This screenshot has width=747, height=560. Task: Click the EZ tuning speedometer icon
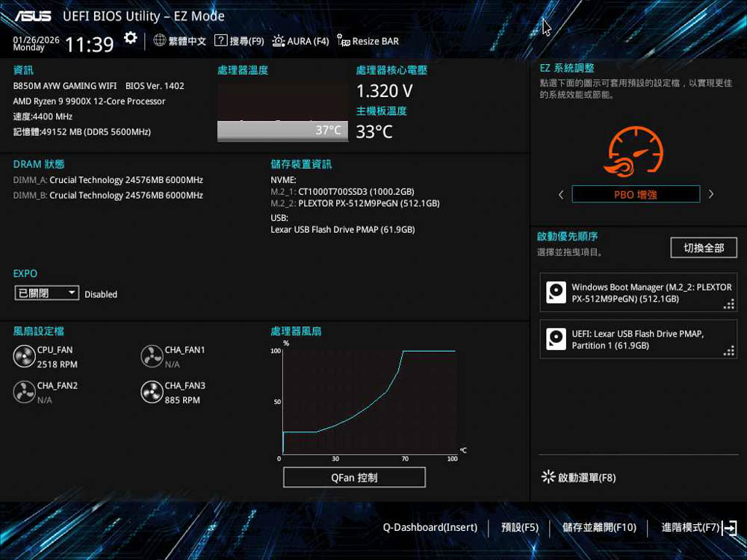point(635,152)
